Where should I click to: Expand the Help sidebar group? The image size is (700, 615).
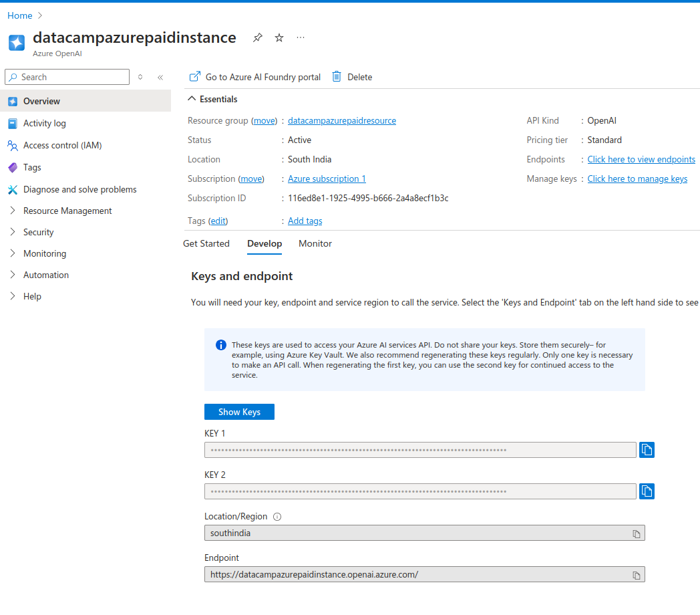coord(13,296)
